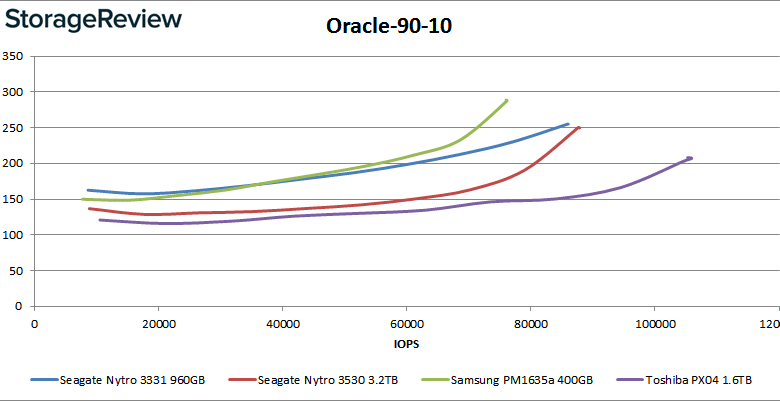Click the y-axis value 100

[x=12, y=235]
